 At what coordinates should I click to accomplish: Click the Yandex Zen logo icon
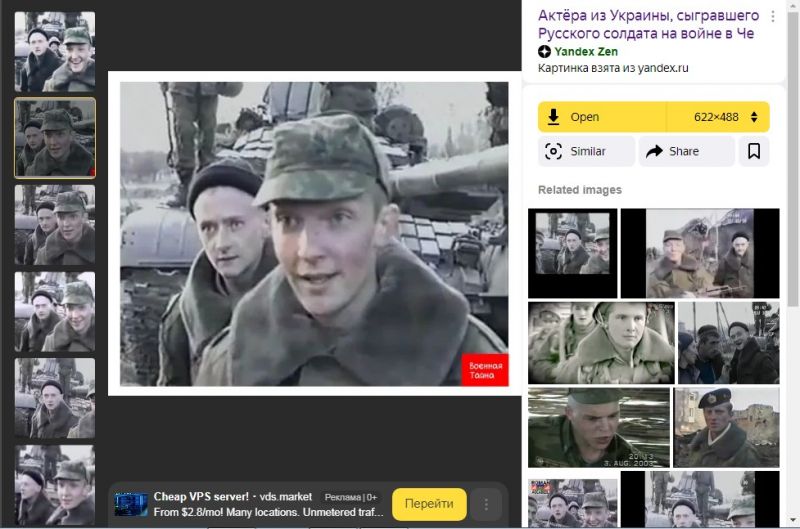click(x=544, y=52)
